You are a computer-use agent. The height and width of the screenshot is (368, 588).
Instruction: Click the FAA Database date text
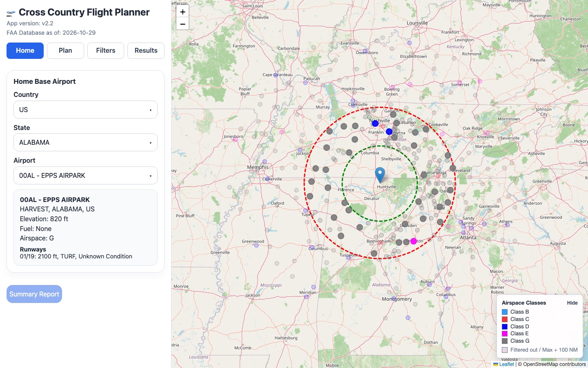[51, 33]
